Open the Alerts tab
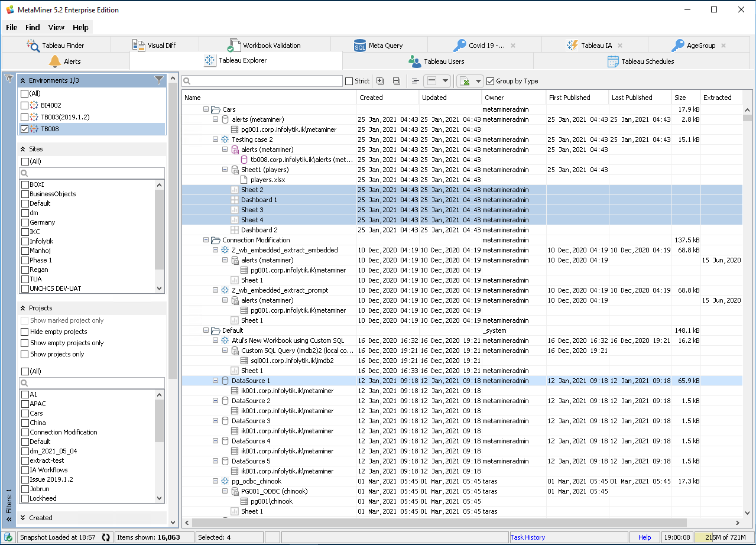This screenshot has height=545, width=756. [x=65, y=61]
